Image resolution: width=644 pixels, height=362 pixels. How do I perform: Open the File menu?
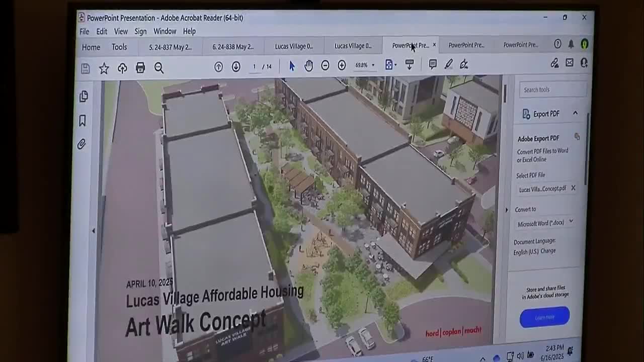(x=84, y=32)
